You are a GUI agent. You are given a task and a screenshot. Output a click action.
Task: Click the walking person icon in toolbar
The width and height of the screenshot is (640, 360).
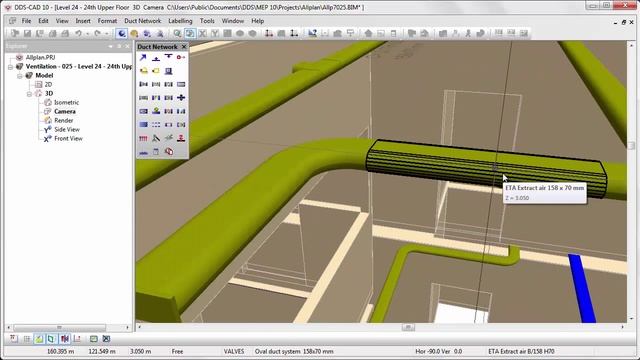coord(468,33)
